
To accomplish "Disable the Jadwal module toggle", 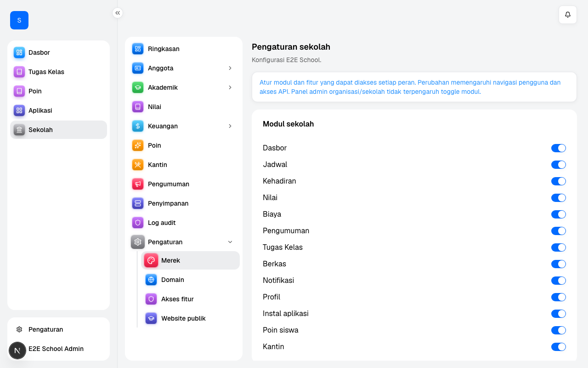I will click(x=559, y=165).
